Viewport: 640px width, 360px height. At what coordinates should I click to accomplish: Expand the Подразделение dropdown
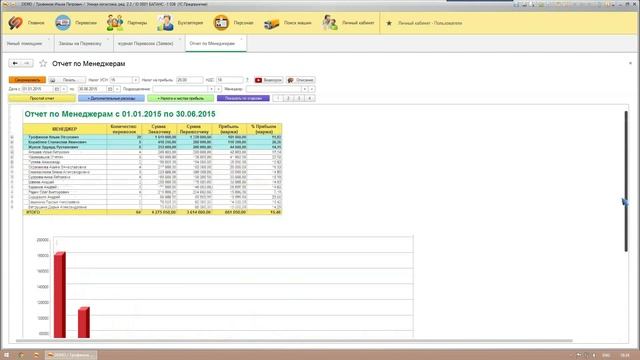[x=211, y=89]
